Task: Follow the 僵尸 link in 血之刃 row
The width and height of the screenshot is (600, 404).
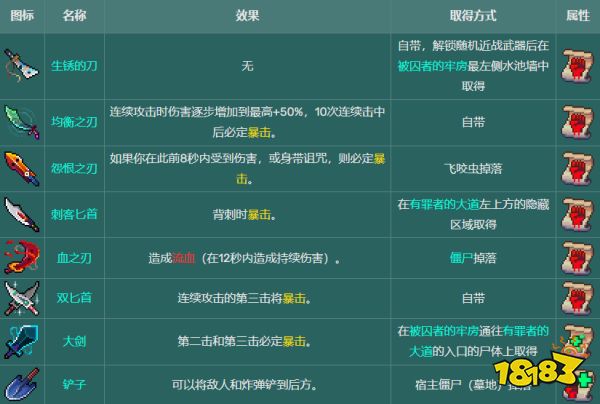Action: pos(461,258)
